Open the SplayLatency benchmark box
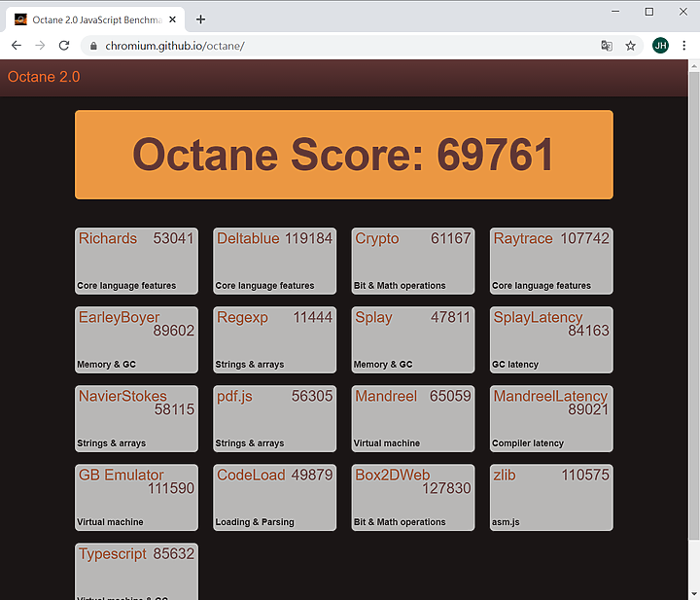This screenshot has width=700, height=600. (551, 339)
